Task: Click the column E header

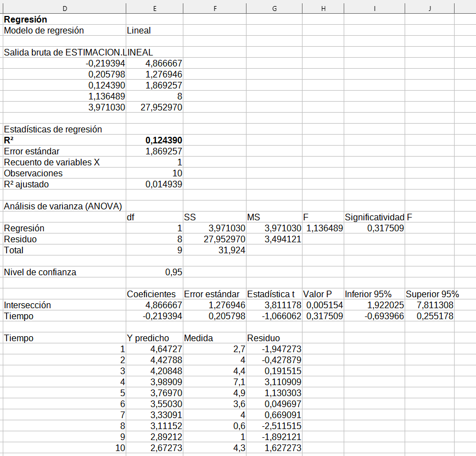Action: (154, 8)
